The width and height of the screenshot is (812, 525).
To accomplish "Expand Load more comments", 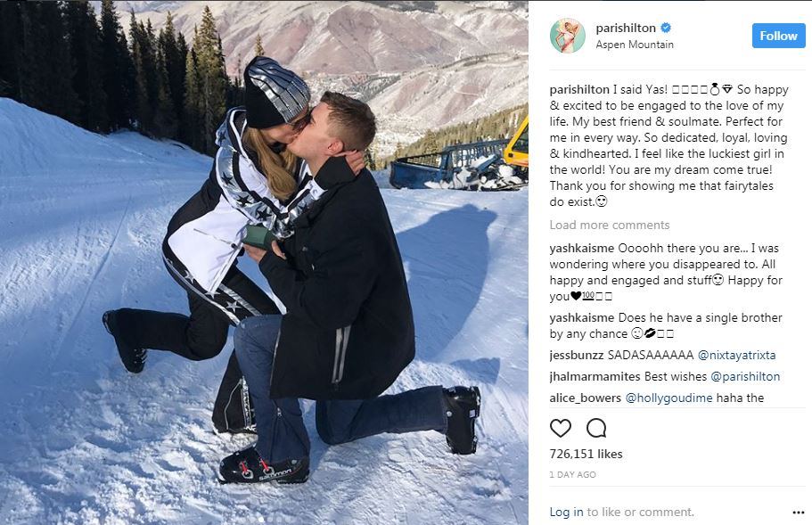I will point(610,225).
